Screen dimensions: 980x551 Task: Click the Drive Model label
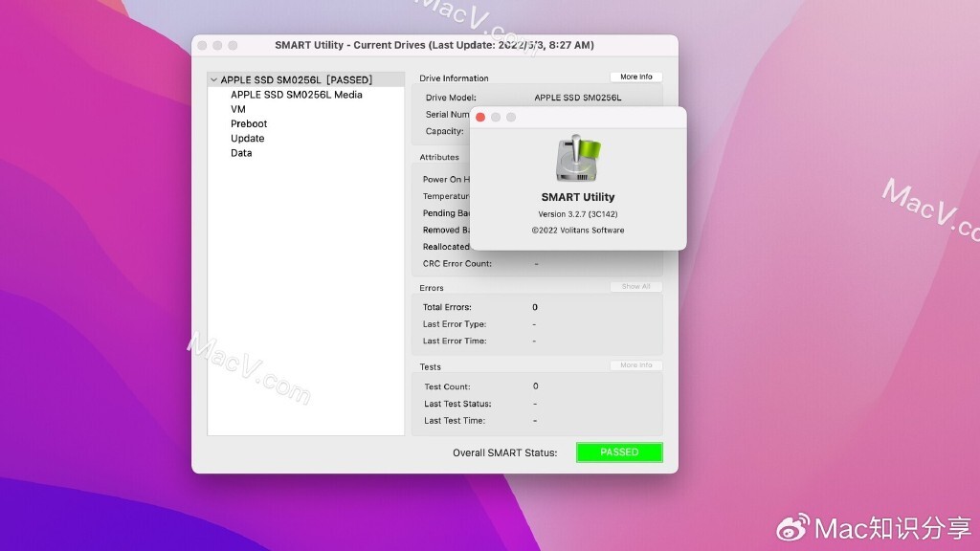(x=451, y=98)
